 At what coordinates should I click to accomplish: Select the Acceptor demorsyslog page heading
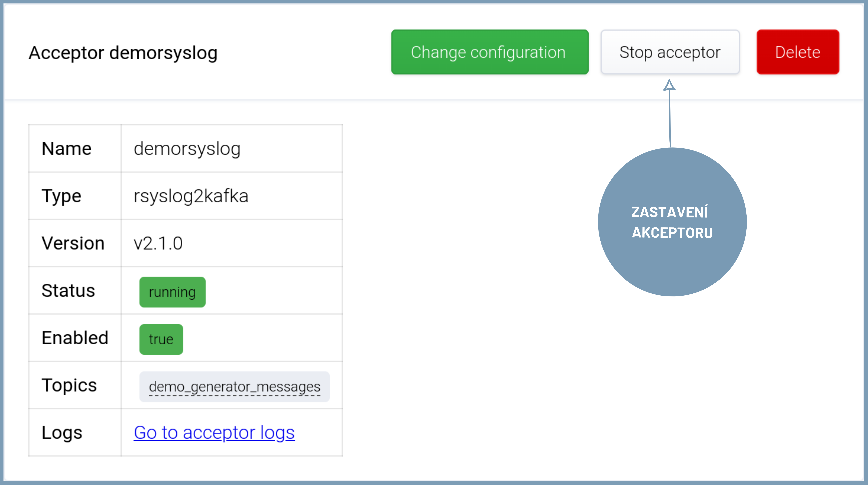point(123,53)
